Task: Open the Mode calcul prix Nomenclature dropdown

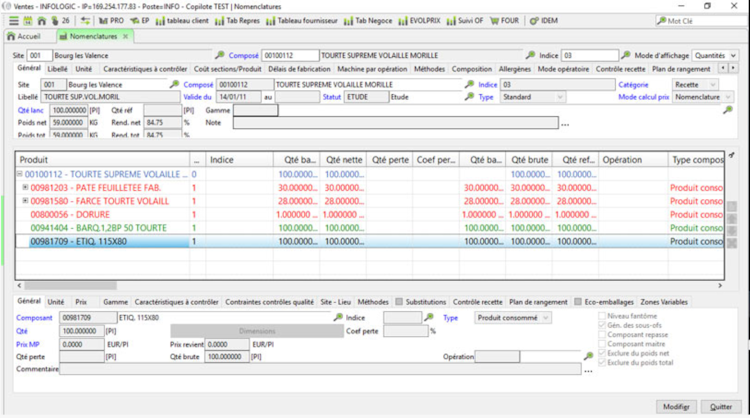Action: (x=702, y=97)
